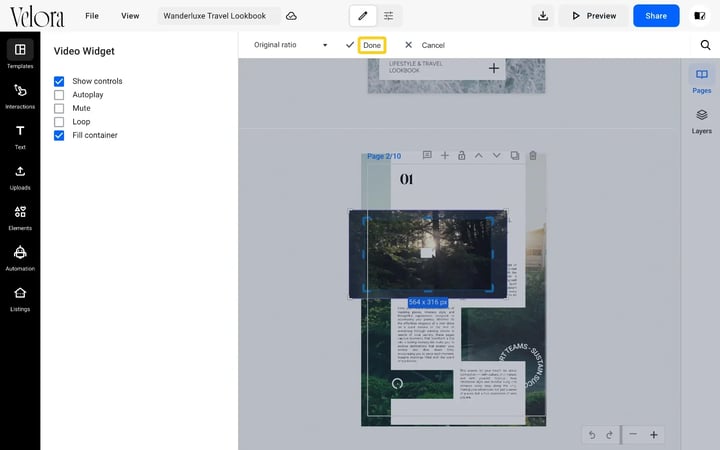This screenshot has width=720, height=450.
Task: Switch to pencil edit mode
Action: (363, 16)
